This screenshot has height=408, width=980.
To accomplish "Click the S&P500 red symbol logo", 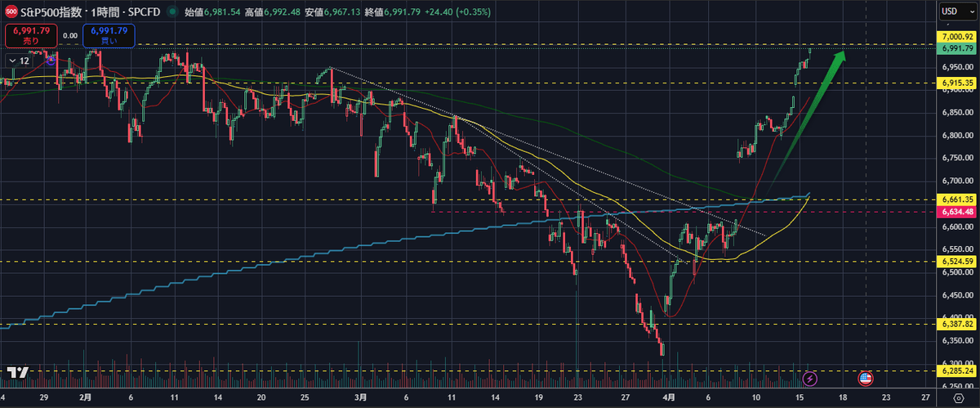I will pyautogui.click(x=11, y=12).
